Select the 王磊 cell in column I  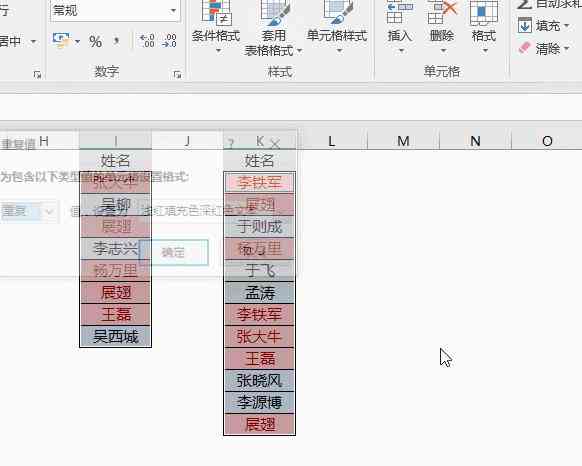(x=115, y=315)
